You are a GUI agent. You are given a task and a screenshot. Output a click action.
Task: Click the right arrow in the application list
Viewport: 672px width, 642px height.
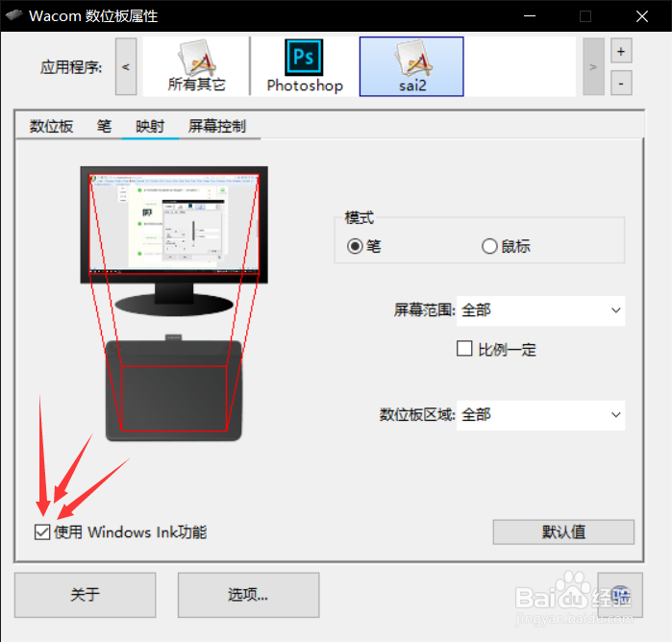(593, 66)
